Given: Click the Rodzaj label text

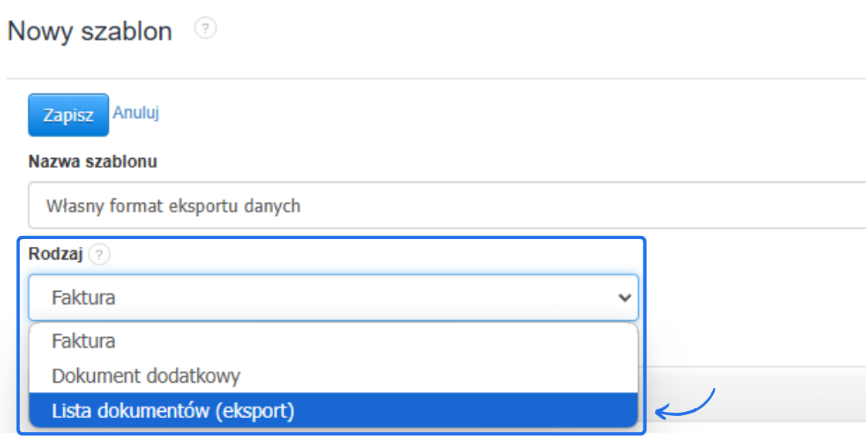Looking at the screenshot, I should pyautogui.click(x=54, y=254).
